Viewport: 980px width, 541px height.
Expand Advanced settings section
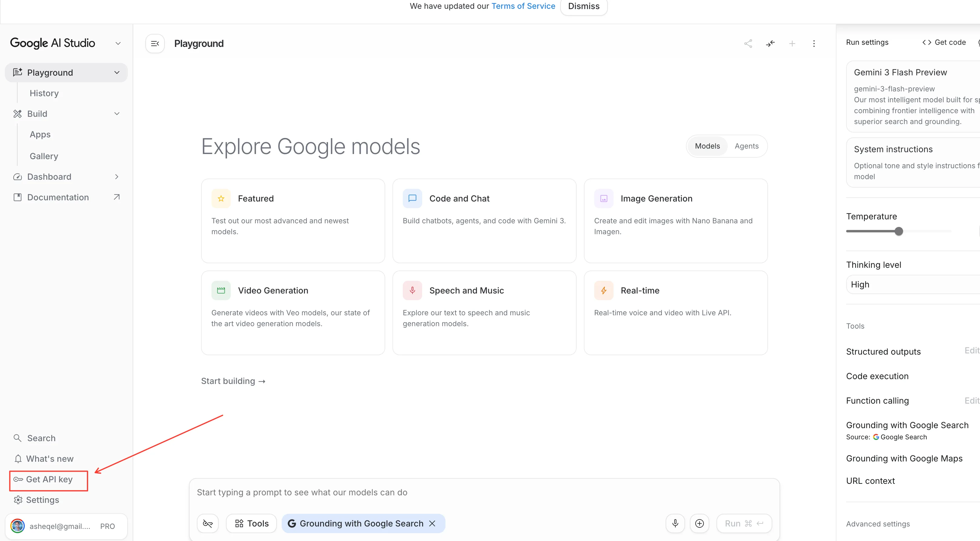coord(878,524)
